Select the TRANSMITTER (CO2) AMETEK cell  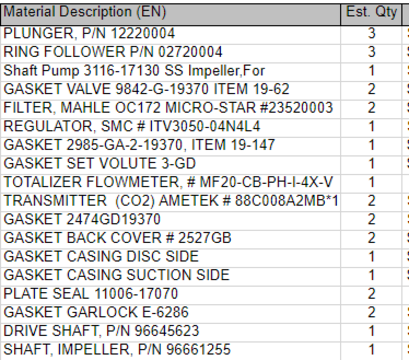pyautogui.click(x=171, y=201)
